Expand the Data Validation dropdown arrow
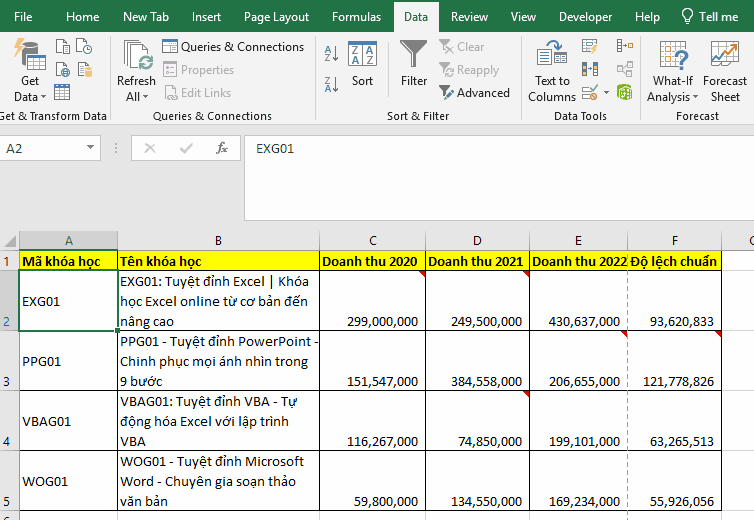 (606, 92)
